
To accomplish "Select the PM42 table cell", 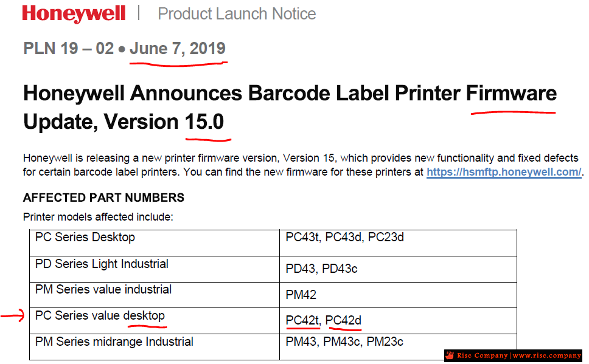I will 398,295.
